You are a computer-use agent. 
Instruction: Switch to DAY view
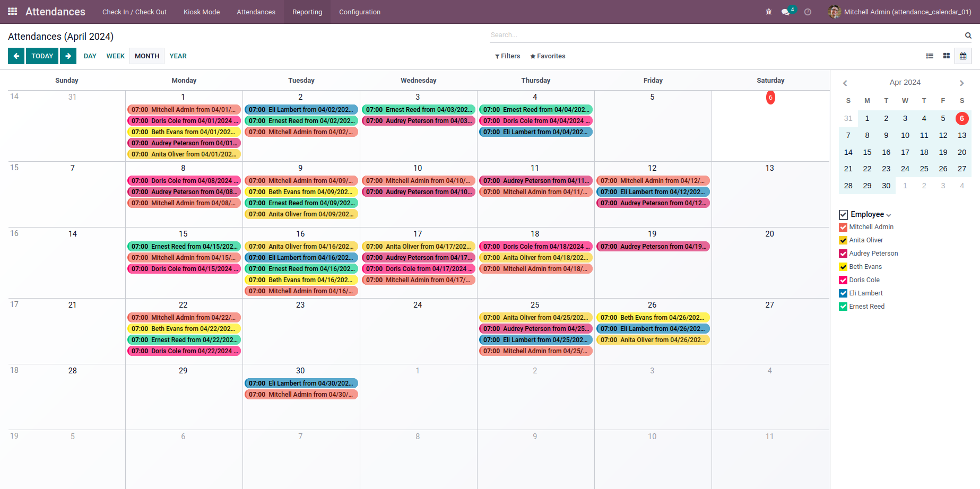tap(90, 56)
